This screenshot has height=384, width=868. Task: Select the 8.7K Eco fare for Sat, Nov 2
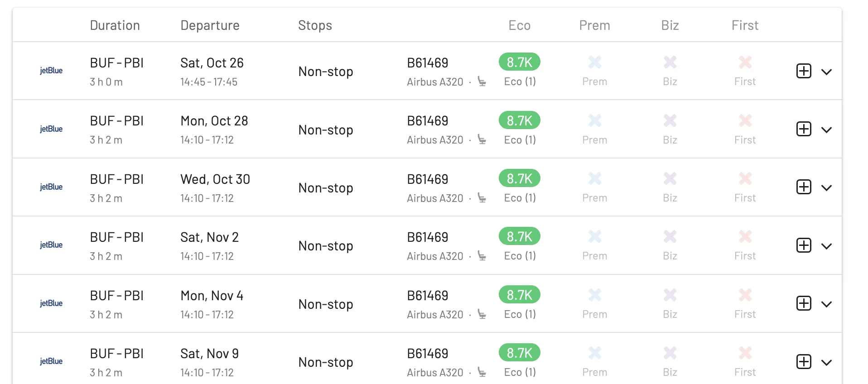coord(520,236)
